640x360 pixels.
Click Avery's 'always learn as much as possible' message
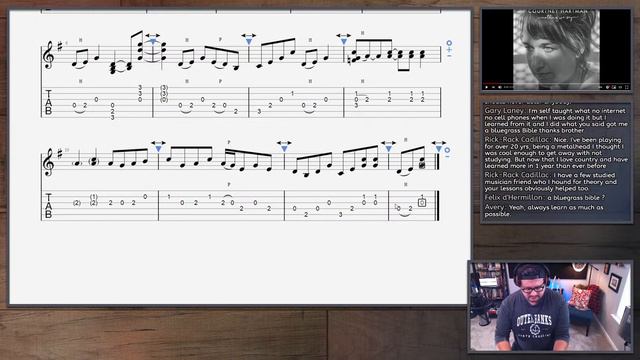point(545,211)
